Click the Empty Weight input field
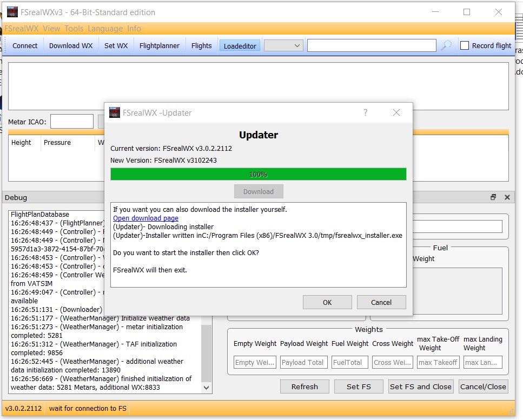 click(x=255, y=362)
